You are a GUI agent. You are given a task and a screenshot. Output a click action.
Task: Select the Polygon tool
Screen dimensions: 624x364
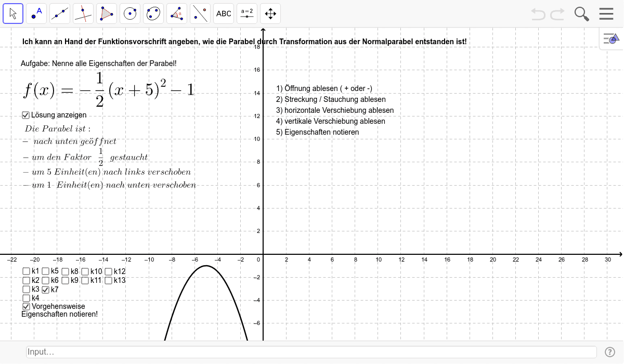(x=107, y=14)
